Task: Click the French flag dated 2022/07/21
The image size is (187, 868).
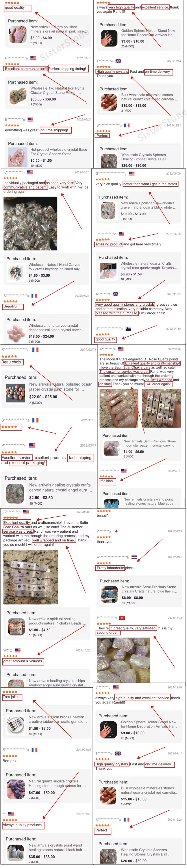Action: coord(34,296)
